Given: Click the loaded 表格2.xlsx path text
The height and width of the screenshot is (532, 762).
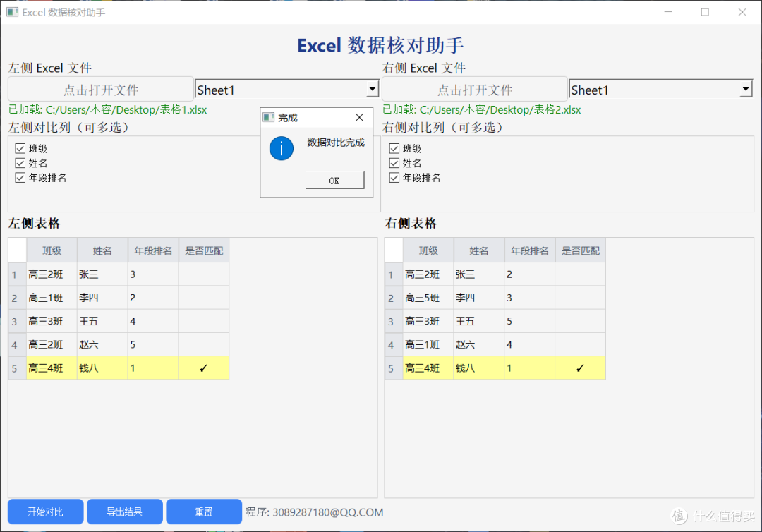Looking at the screenshot, I should pos(482,110).
